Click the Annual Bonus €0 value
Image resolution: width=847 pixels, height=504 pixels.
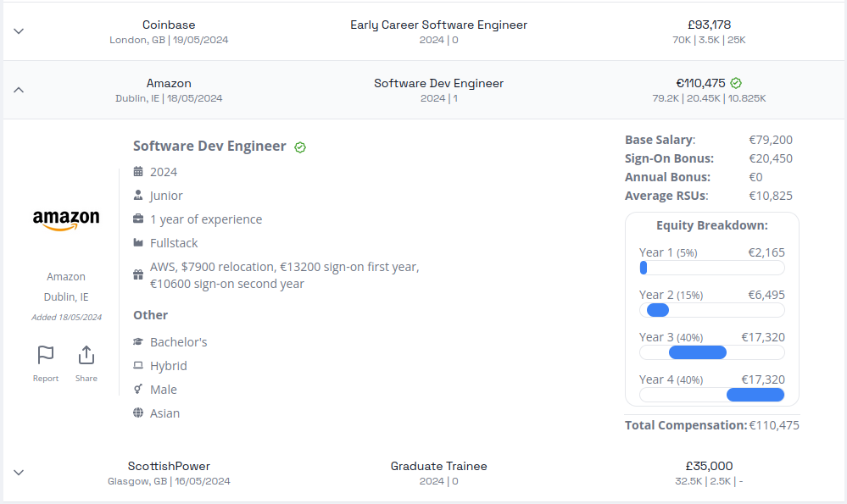click(x=755, y=177)
